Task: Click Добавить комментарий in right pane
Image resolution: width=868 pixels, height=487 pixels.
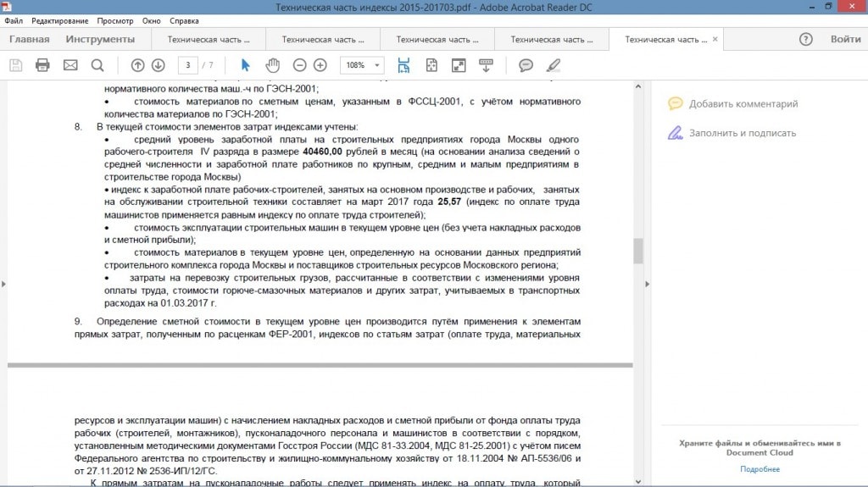Action: pos(733,103)
